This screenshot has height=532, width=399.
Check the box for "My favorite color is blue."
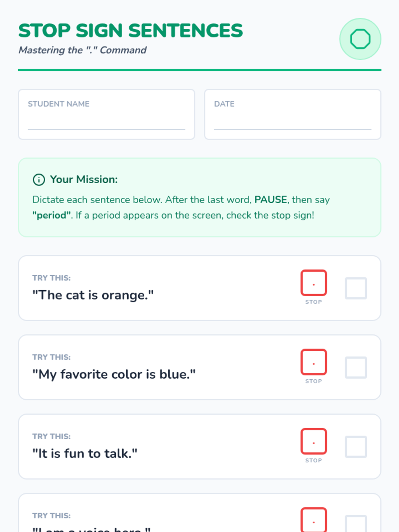click(x=356, y=367)
